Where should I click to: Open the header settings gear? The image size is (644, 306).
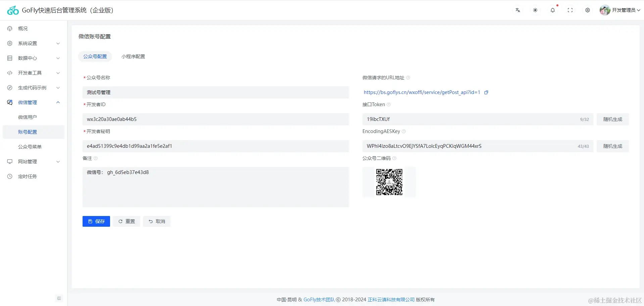click(x=588, y=10)
